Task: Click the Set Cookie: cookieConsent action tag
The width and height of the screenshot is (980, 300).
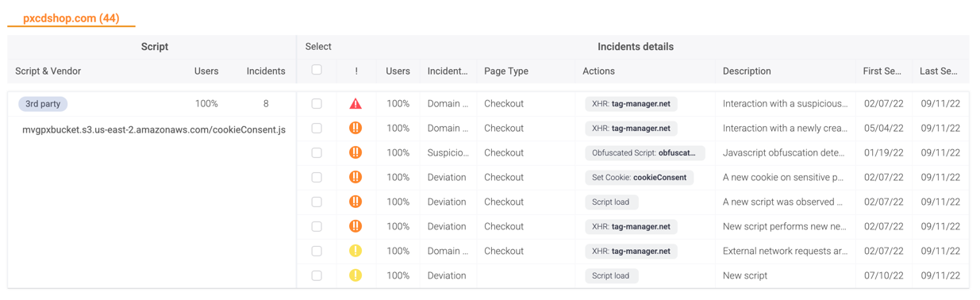Action: click(640, 177)
